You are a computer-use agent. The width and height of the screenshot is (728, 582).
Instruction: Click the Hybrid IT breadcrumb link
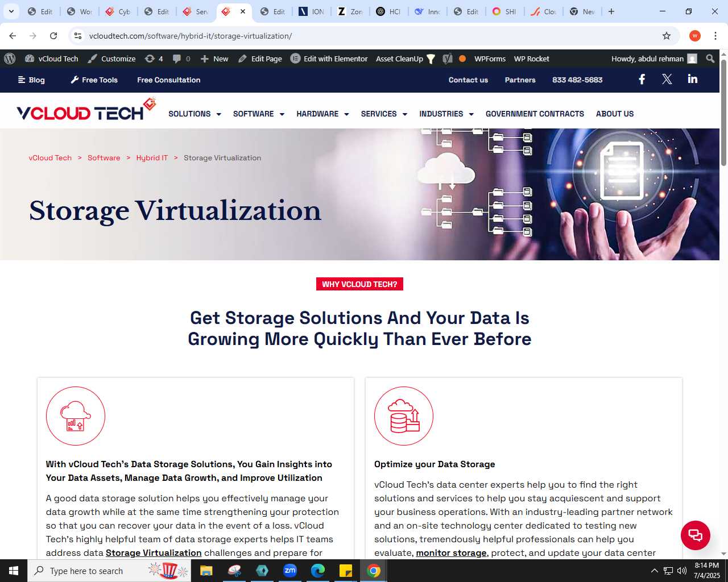pos(152,158)
